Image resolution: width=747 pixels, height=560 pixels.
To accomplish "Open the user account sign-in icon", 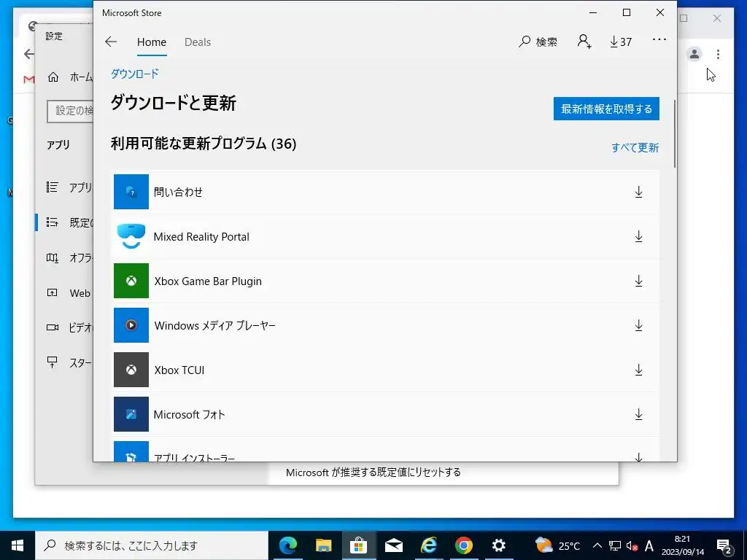I will click(x=584, y=42).
